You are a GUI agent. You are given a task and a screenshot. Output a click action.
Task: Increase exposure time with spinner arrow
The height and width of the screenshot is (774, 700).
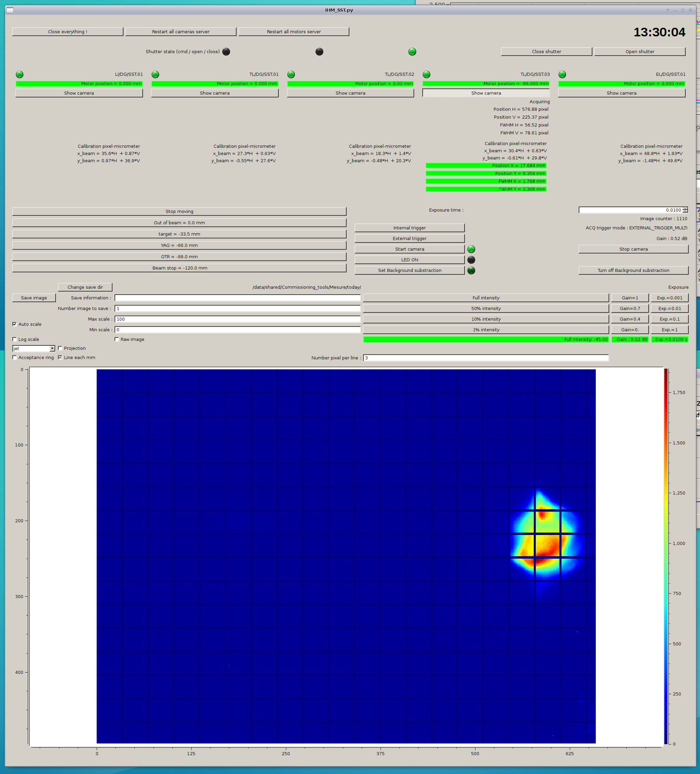coord(685,209)
